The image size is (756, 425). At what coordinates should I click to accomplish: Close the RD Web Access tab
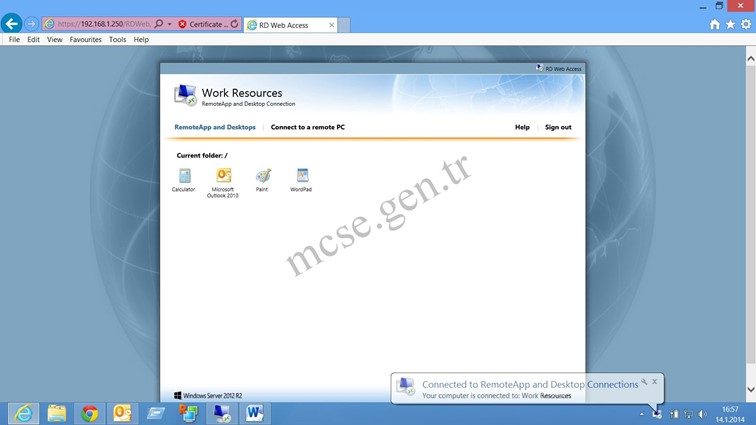(x=331, y=25)
